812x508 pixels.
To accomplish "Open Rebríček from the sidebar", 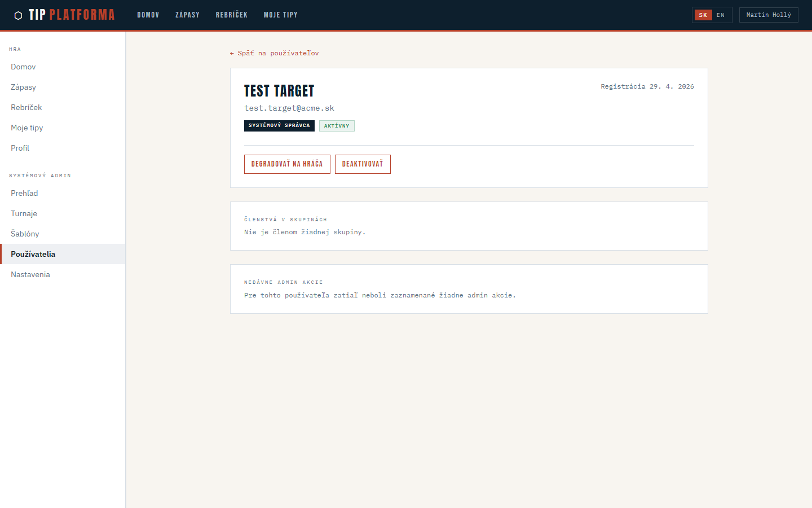I will 27,107.
